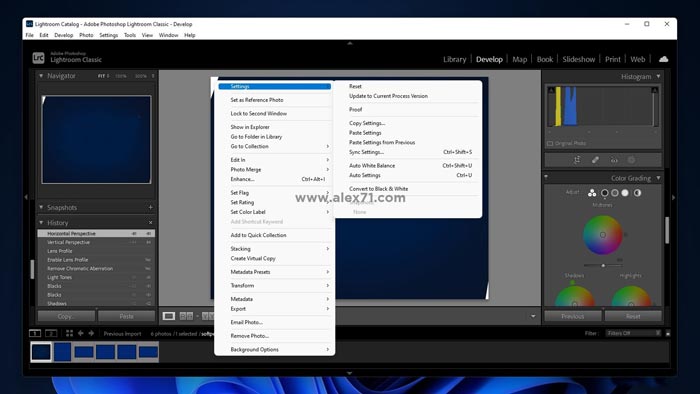Switch to the Library module
Image resolution: width=700 pixels, height=394 pixels.
click(454, 59)
